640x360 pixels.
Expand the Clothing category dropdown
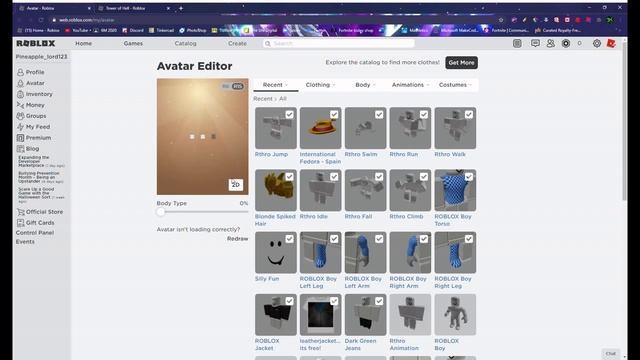point(320,85)
